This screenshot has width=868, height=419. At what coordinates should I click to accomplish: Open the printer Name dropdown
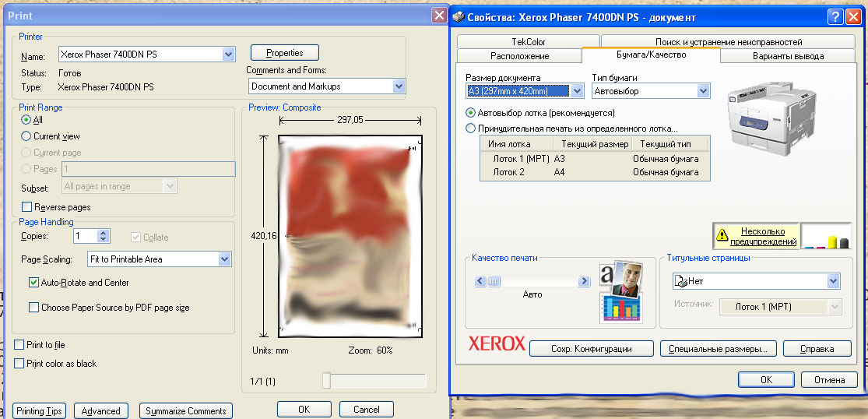(229, 55)
